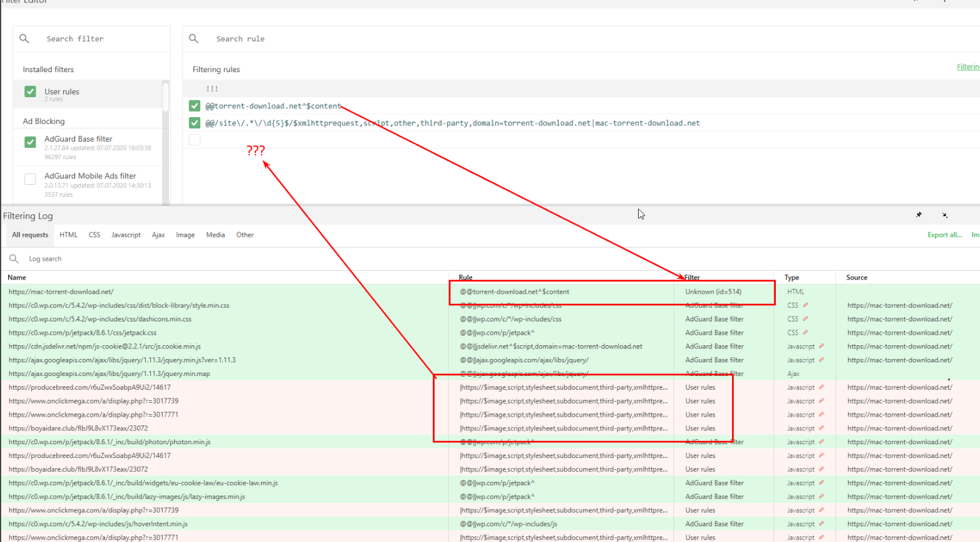Select AdGuard Mobile Ads filter entry
Image resolution: width=980 pixels, height=542 pixels.
tap(88, 184)
